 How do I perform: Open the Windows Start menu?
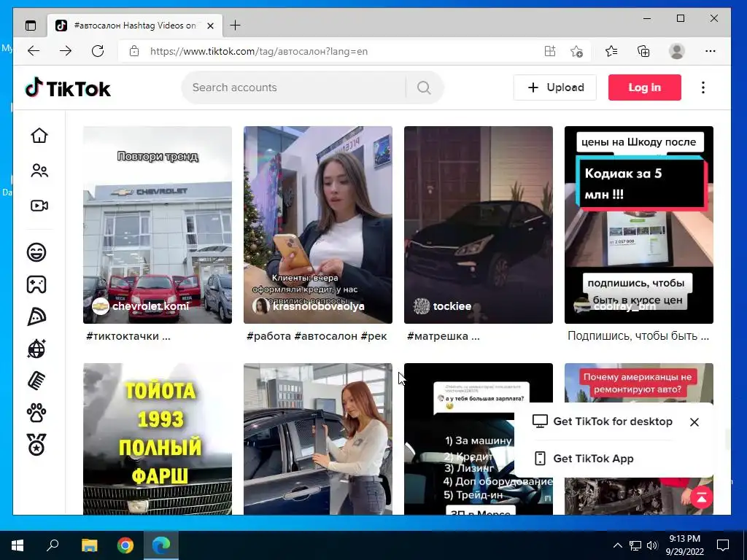pyautogui.click(x=18, y=545)
